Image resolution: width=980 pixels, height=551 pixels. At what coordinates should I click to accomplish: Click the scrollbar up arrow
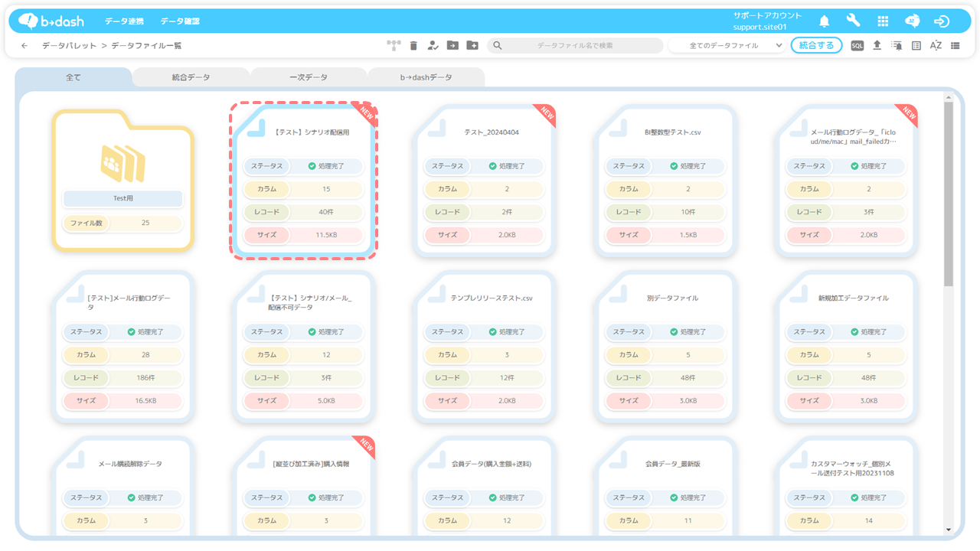(949, 97)
